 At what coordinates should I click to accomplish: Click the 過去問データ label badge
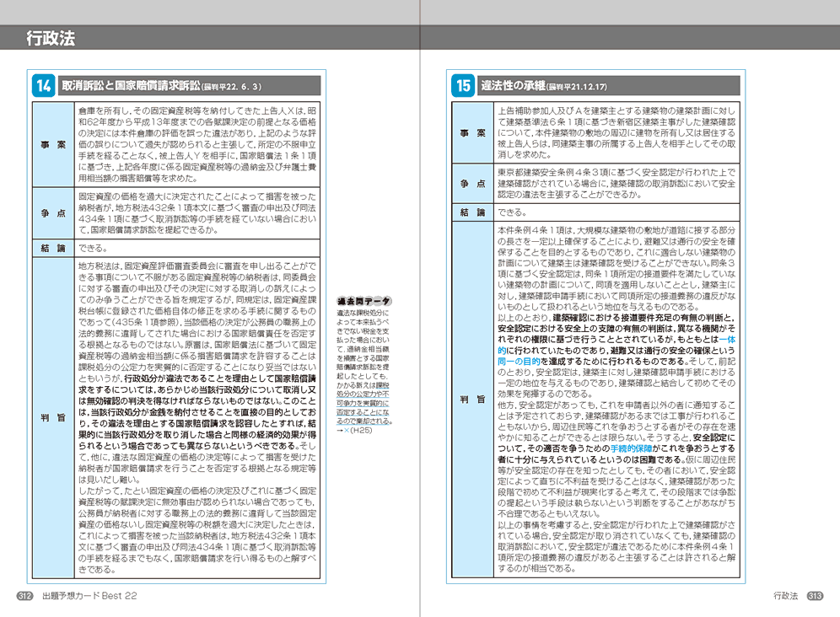click(x=363, y=301)
